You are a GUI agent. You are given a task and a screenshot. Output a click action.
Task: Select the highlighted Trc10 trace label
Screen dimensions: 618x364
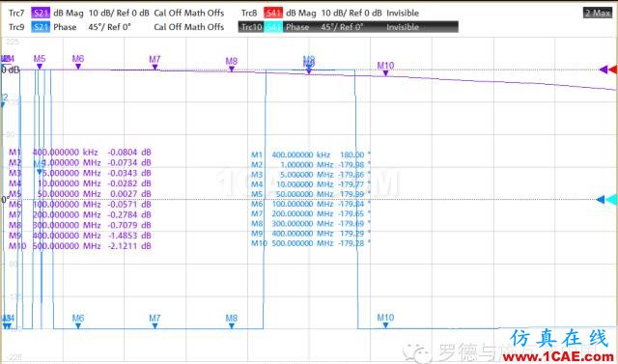coord(251,27)
